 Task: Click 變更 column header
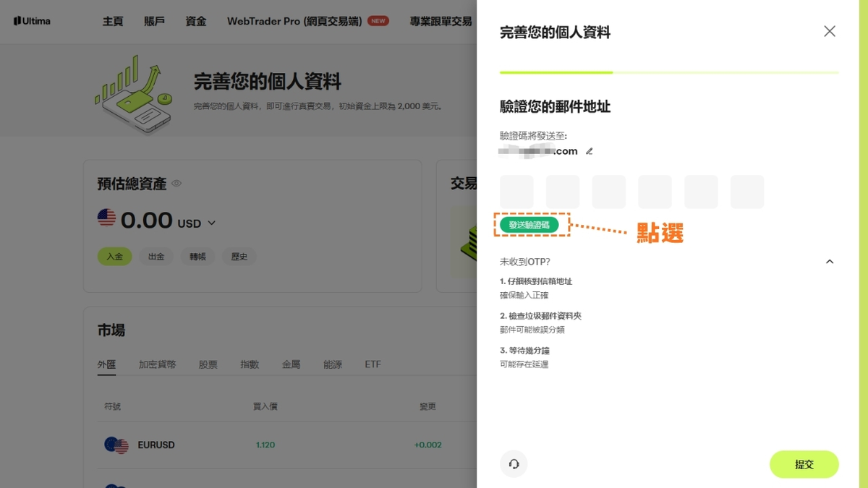427,407
